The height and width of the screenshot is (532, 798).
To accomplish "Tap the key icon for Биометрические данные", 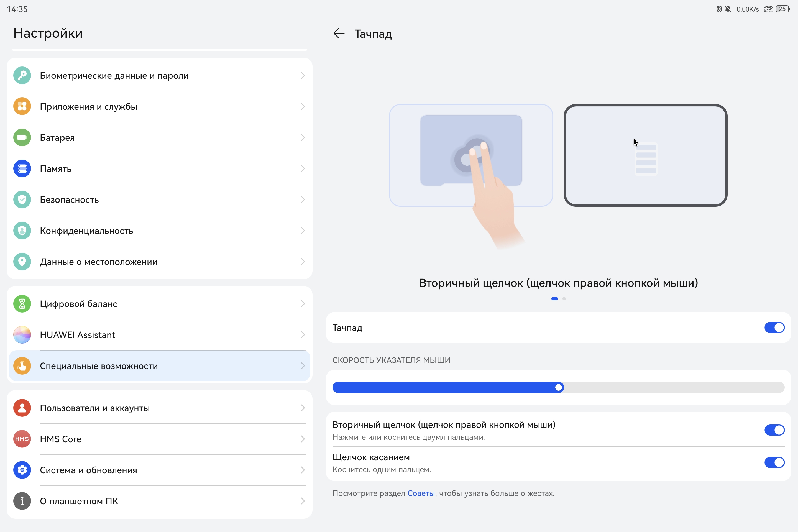I will [22, 75].
